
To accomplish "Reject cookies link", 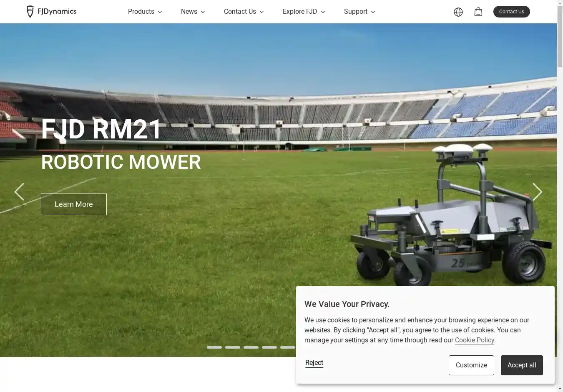I will [314, 363].
